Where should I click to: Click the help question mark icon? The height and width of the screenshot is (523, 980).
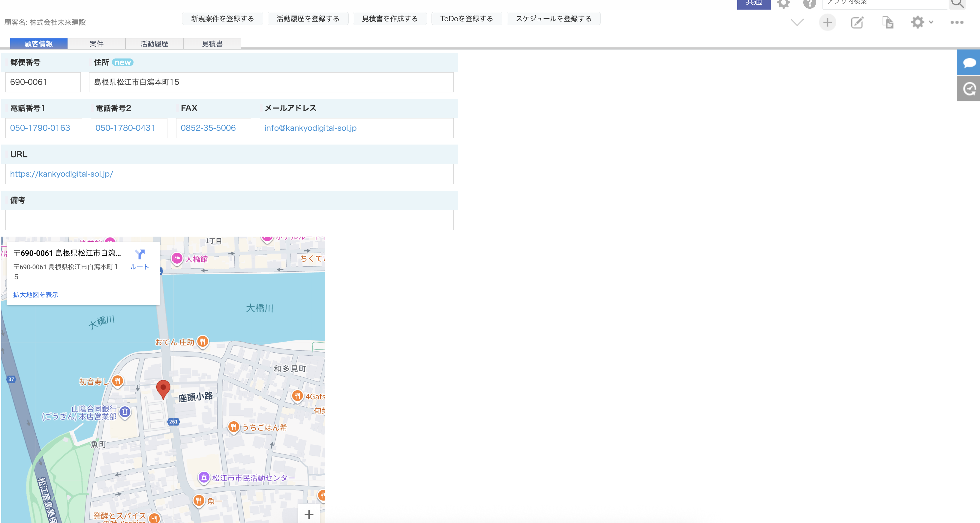coord(809,4)
